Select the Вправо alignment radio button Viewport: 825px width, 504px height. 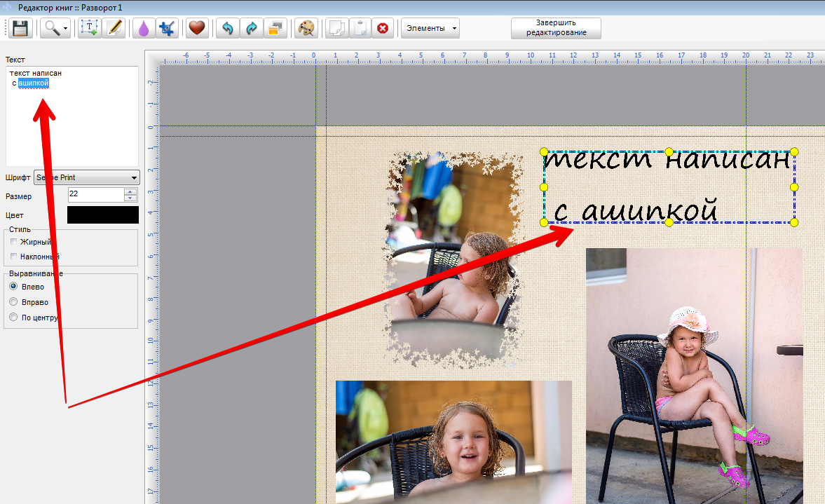point(13,302)
